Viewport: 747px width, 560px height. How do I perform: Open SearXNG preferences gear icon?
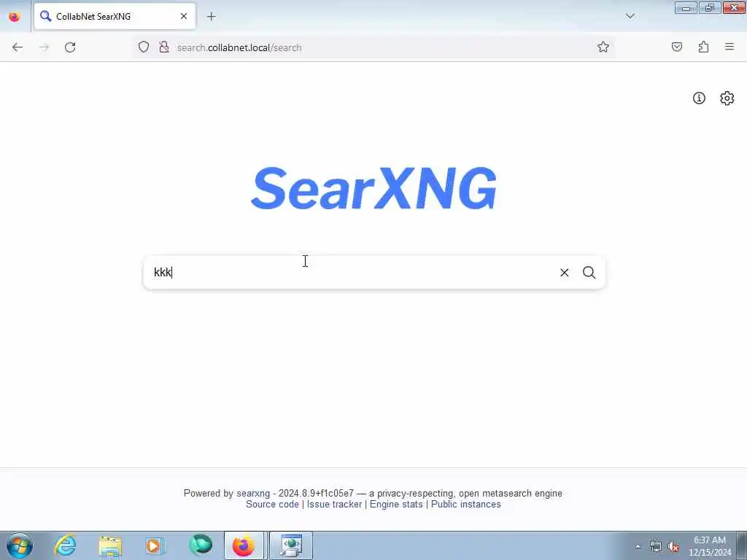727,98
